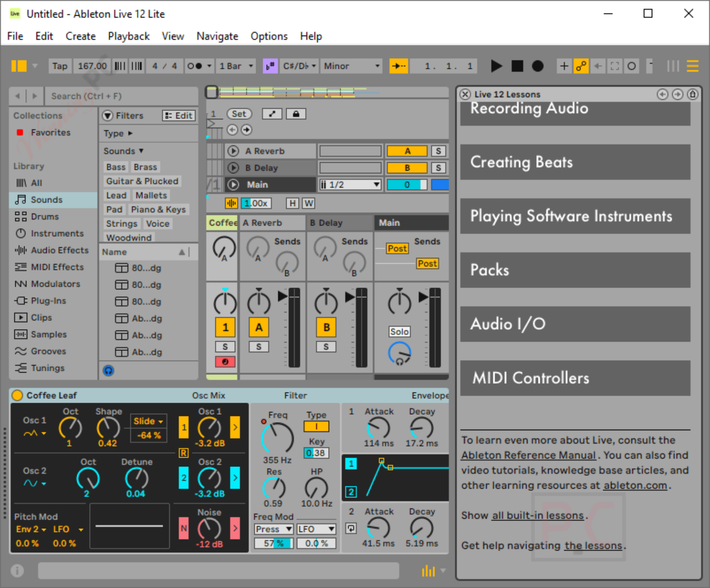Open the Instruments browser section
The width and height of the screenshot is (710, 588).
click(57, 233)
